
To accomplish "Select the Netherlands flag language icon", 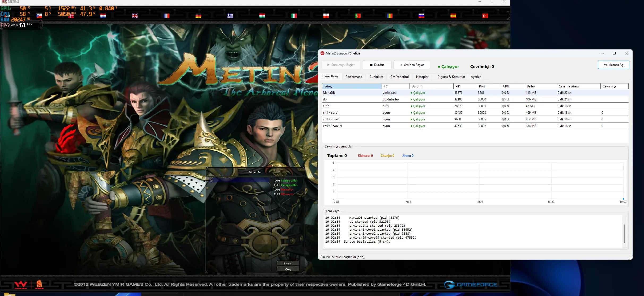I will pyautogui.click(x=103, y=16).
